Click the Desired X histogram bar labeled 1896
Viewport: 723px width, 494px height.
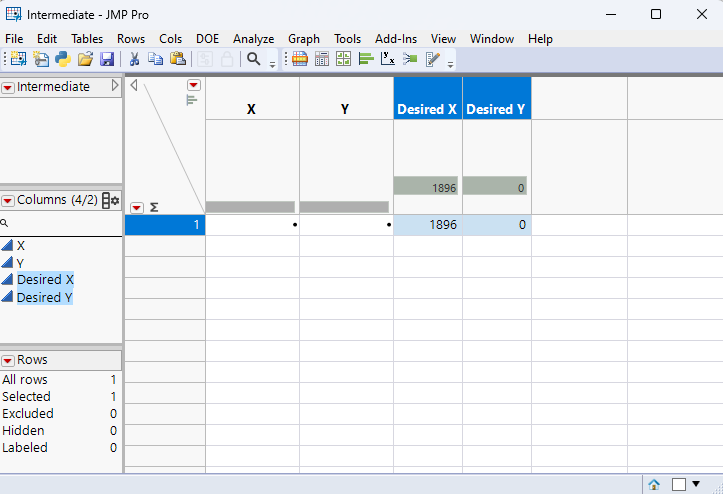point(426,186)
